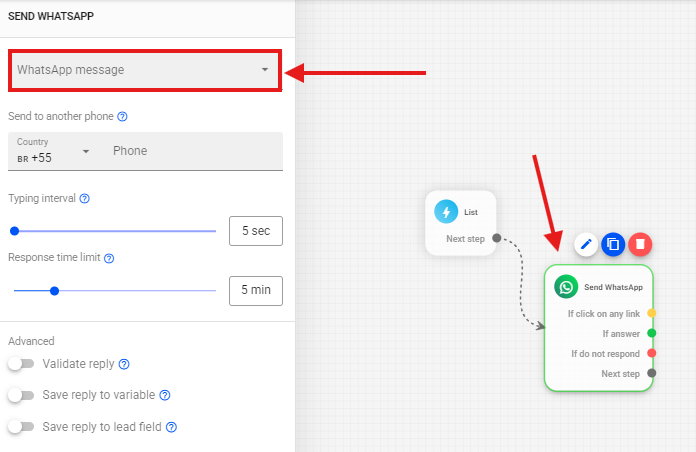Expand the Country code +55 selector
Viewport: 696px width, 452px height.
(55, 151)
